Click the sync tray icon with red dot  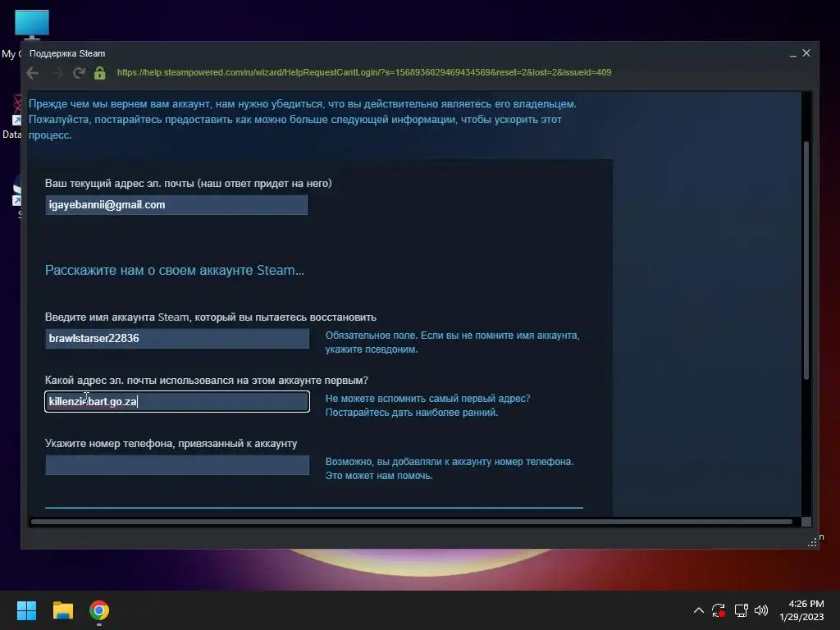(x=719, y=610)
